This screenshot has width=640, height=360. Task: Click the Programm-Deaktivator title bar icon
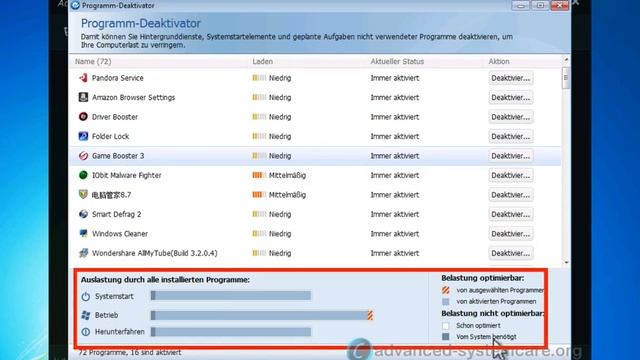[75, 5]
